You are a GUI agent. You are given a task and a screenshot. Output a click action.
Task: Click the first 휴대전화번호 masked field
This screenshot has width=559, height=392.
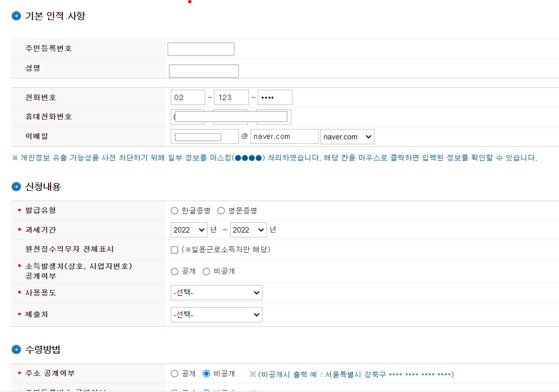(x=187, y=117)
